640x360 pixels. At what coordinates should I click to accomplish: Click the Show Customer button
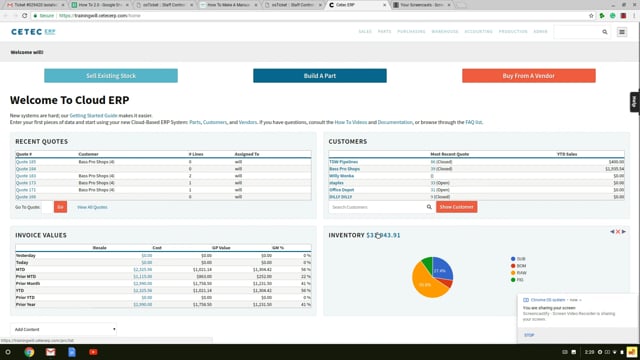pos(456,207)
